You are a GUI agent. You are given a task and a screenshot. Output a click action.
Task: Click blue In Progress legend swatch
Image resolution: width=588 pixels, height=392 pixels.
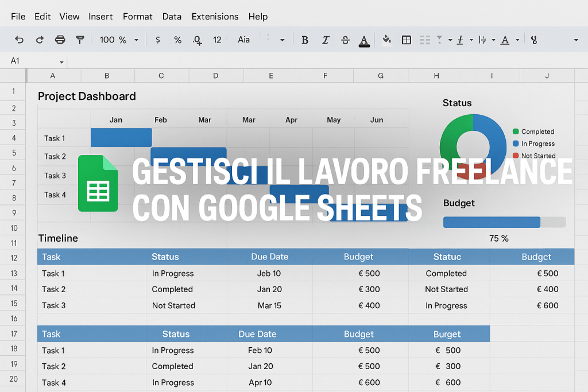tap(516, 143)
